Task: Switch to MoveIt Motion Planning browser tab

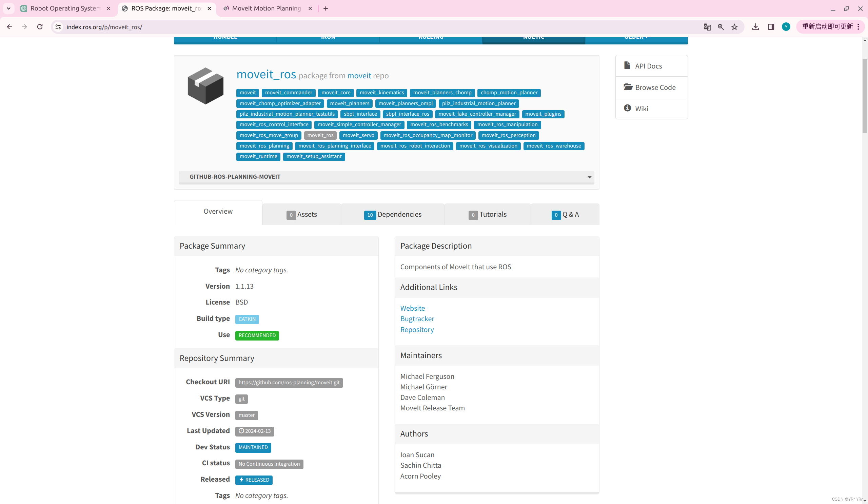Action: [x=266, y=8]
